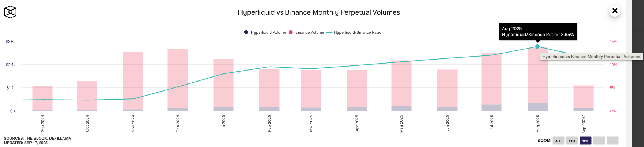Select the Sep 2024 volume bar
Image resolution: width=644 pixels, height=147 pixels.
tap(42, 97)
